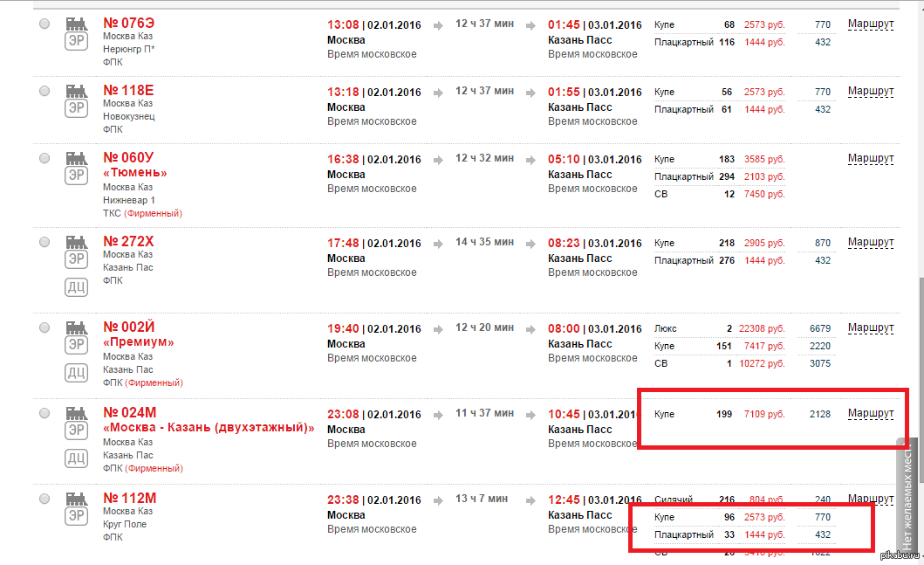The image size is (924, 565).
Task: Click the ДЦ badge for train 002Й «Премиум»
Action: coord(77,374)
